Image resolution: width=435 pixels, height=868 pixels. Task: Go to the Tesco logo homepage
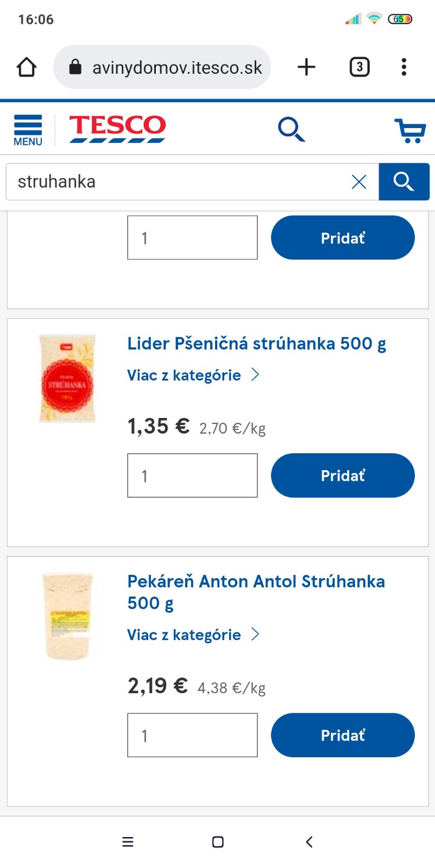click(x=117, y=129)
